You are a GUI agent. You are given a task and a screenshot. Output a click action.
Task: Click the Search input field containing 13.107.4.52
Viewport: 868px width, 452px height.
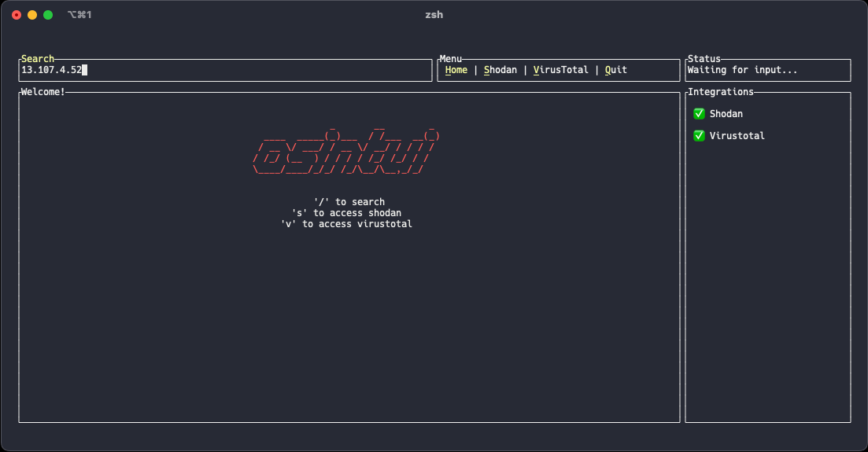tap(225, 70)
